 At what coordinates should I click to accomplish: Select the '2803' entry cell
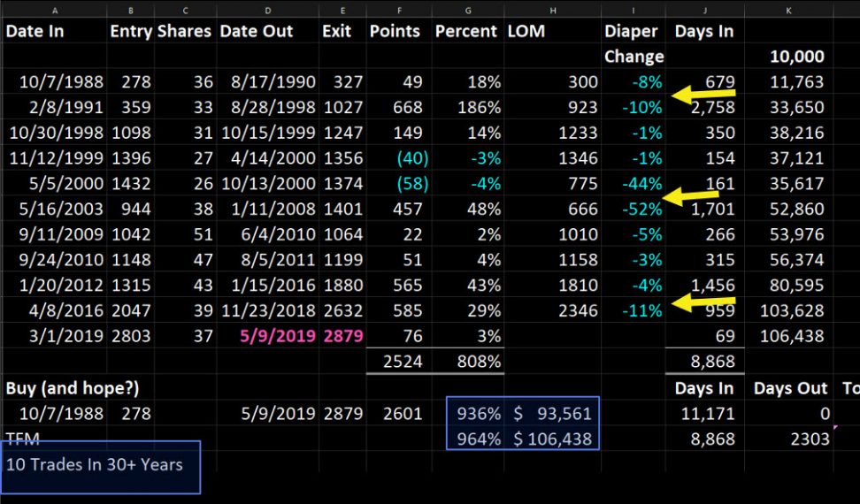131,335
